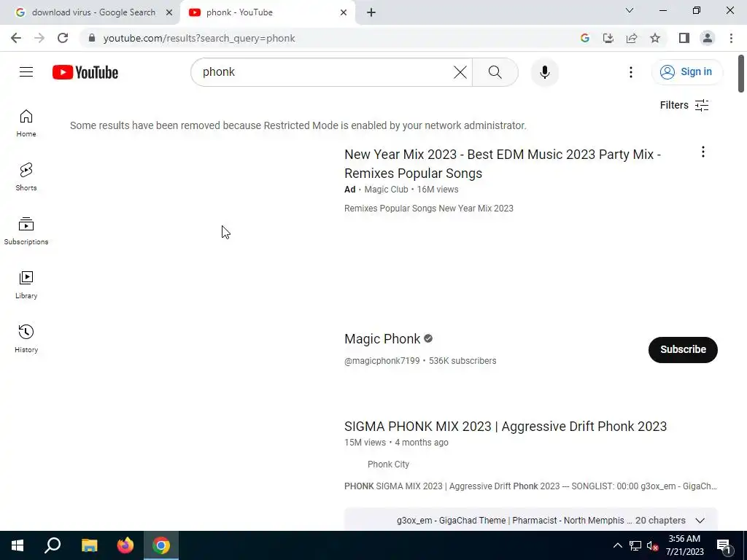View site information via lock icon

(x=92, y=38)
